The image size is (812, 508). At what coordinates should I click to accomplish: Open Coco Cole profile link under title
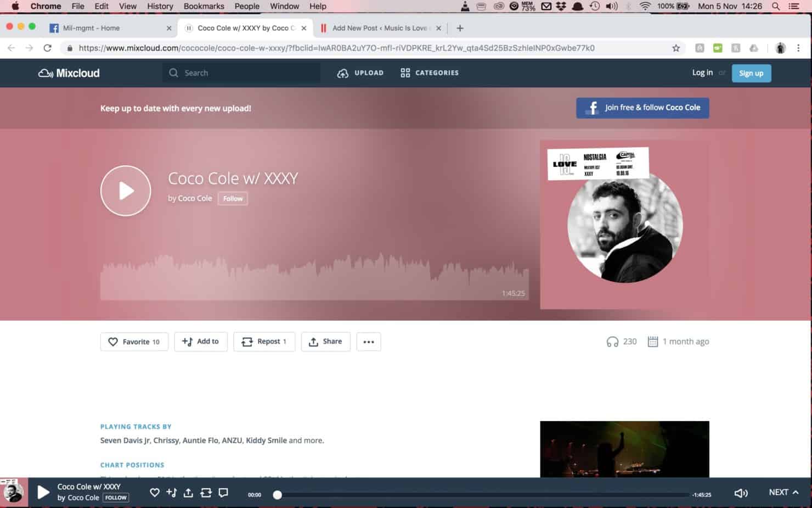[x=195, y=198]
